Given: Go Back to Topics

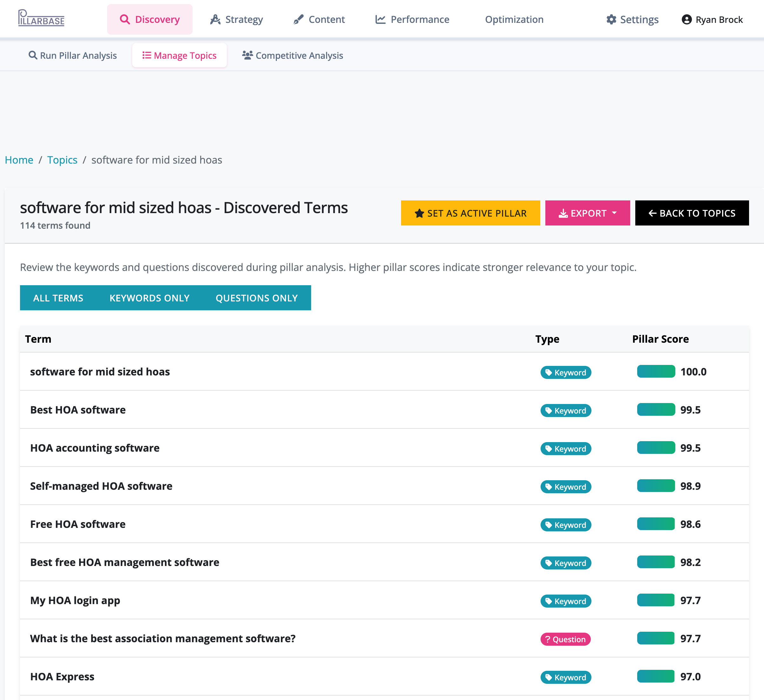Looking at the screenshot, I should pyautogui.click(x=692, y=213).
